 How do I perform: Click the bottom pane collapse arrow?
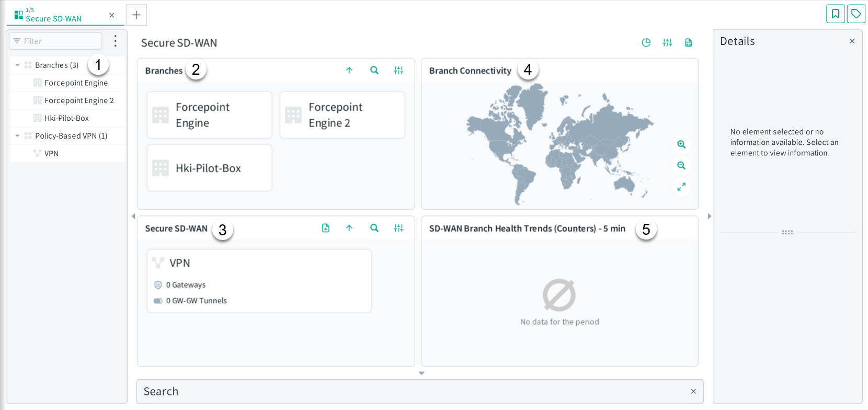tap(421, 373)
